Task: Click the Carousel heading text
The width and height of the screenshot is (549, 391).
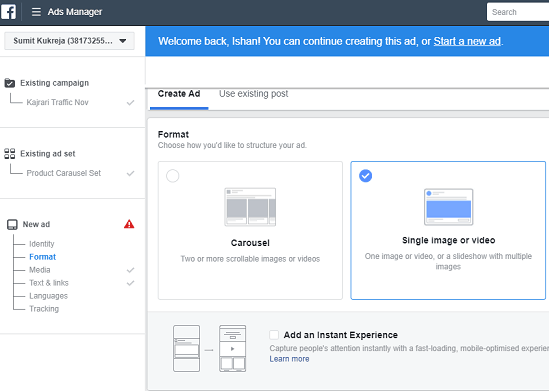Action: [x=250, y=243]
